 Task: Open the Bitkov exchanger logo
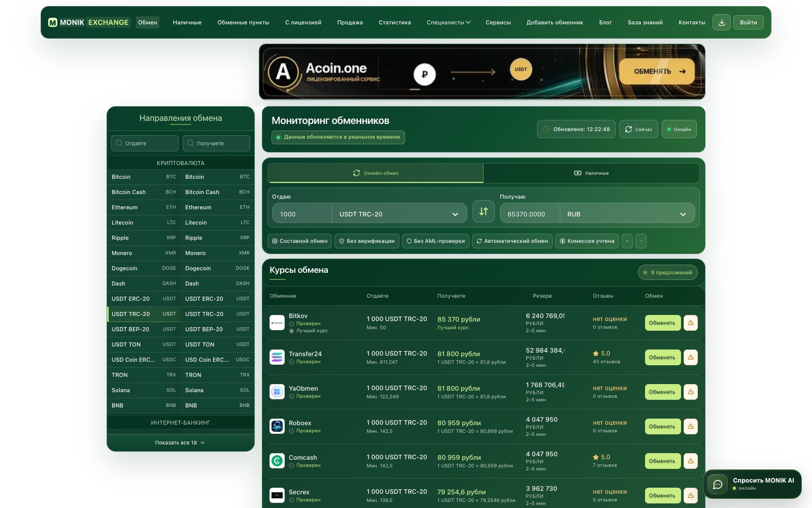pos(277,323)
